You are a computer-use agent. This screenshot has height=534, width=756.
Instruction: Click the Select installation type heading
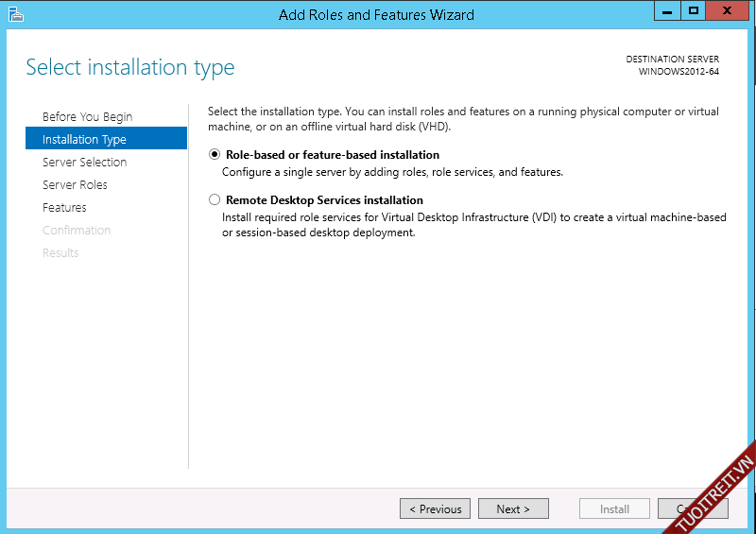pyautogui.click(x=130, y=67)
